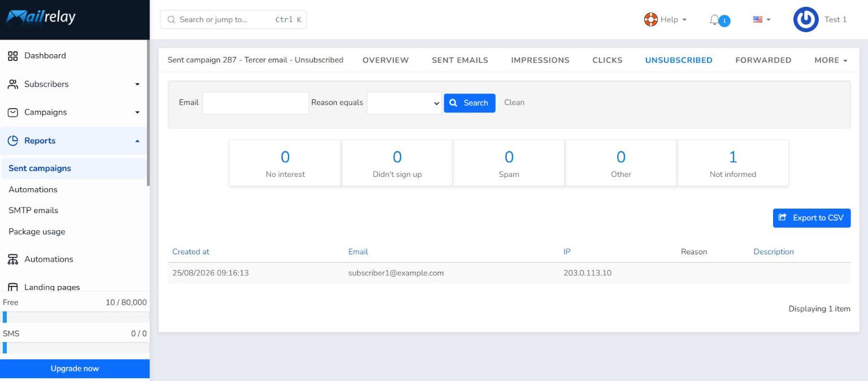The width and height of the screenshot is (868, 381).
Task: Collapse the Reports menu arrow
Action: click(x=137, y=141)
